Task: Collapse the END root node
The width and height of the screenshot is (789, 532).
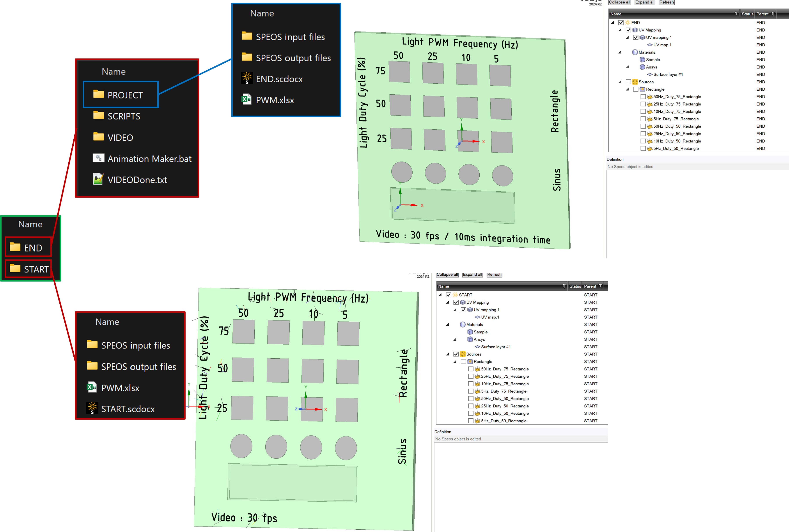Action: click(613, 23)
